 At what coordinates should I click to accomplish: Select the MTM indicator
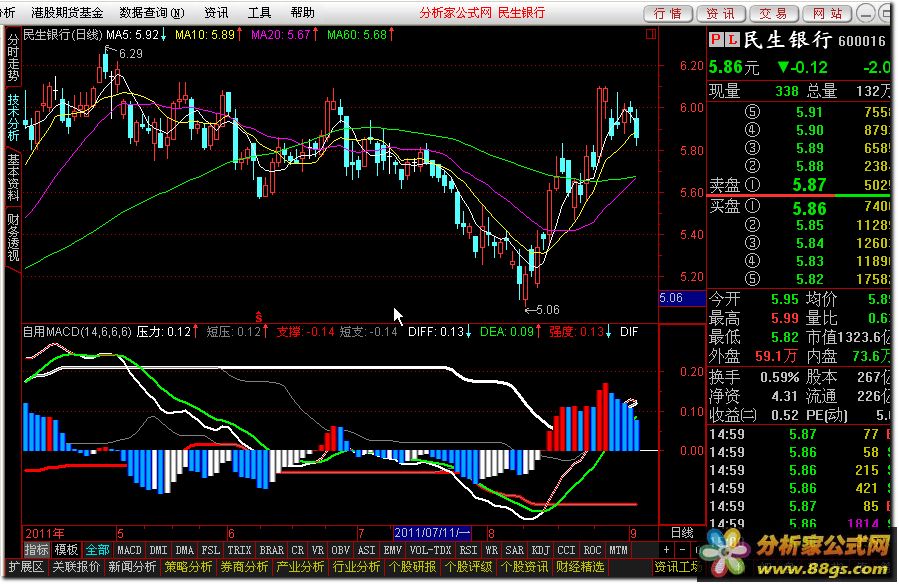point(618,550)
